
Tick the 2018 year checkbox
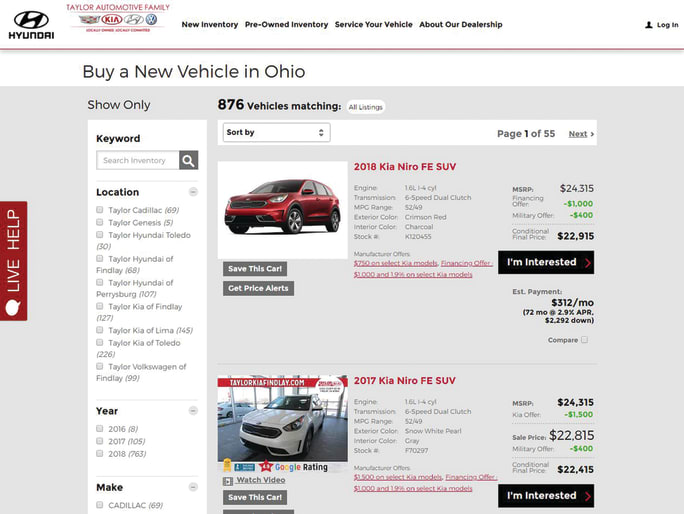(x=100, y=453)
